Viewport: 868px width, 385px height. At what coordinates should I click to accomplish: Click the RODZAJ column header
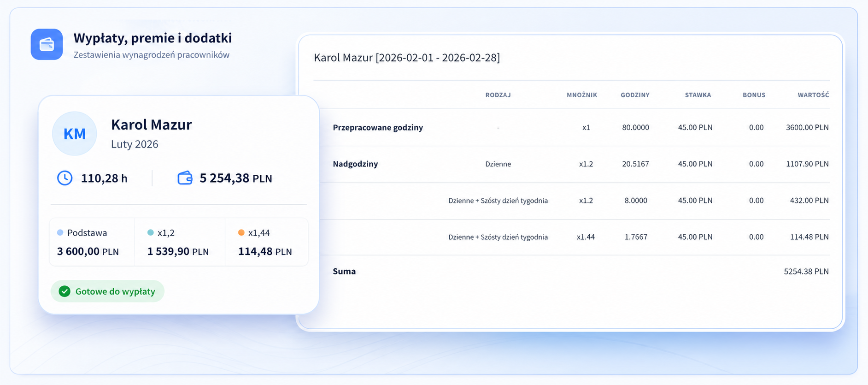click(x=498, y=95)
